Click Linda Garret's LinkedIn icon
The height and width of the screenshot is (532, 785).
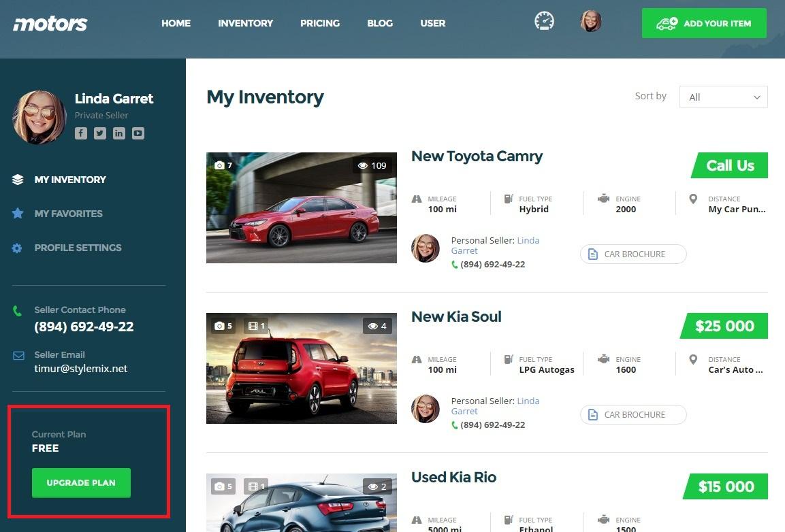pos(119,133)
